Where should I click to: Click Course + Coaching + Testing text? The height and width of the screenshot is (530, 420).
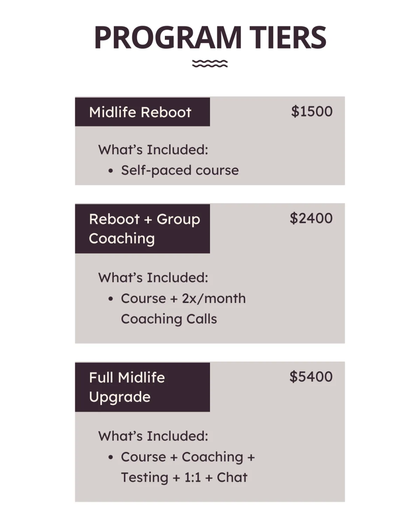pyautogui.click(x=188, y=457)
